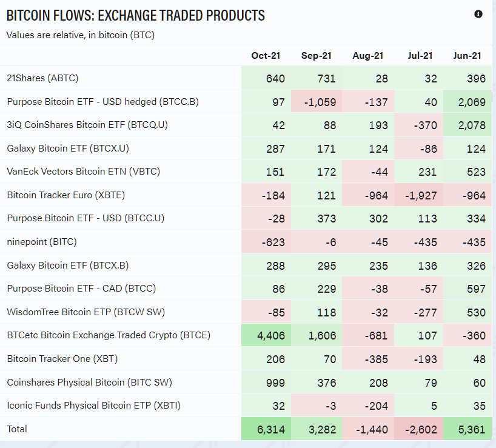Click the 'Values are relative' subtitle

click(81, 35)
